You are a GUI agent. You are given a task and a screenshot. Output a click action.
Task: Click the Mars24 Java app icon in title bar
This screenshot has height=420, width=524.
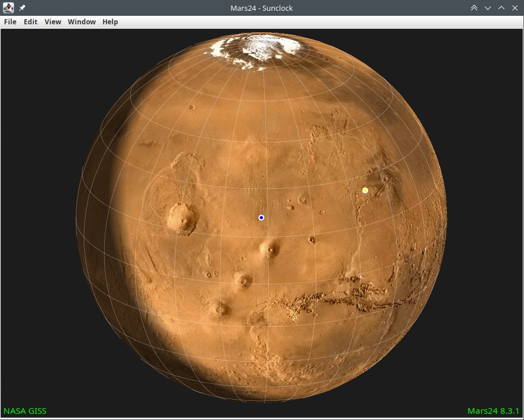(8, 8)
